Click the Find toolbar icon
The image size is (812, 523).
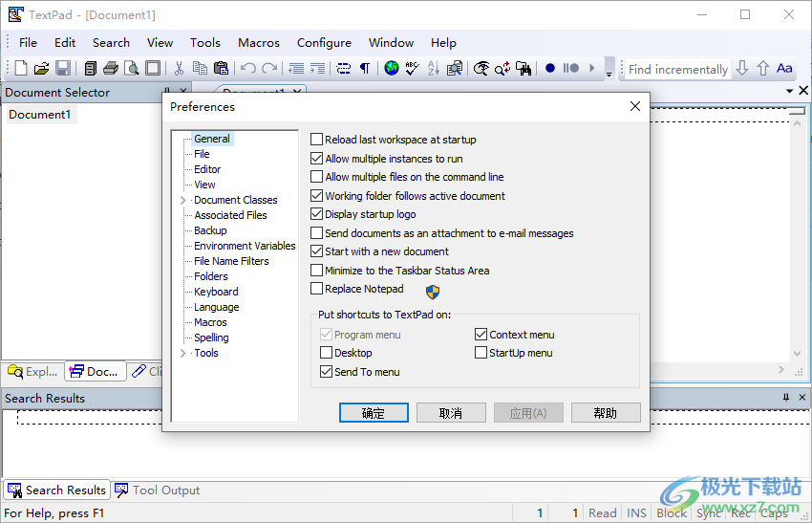click(x=481, y=68)
